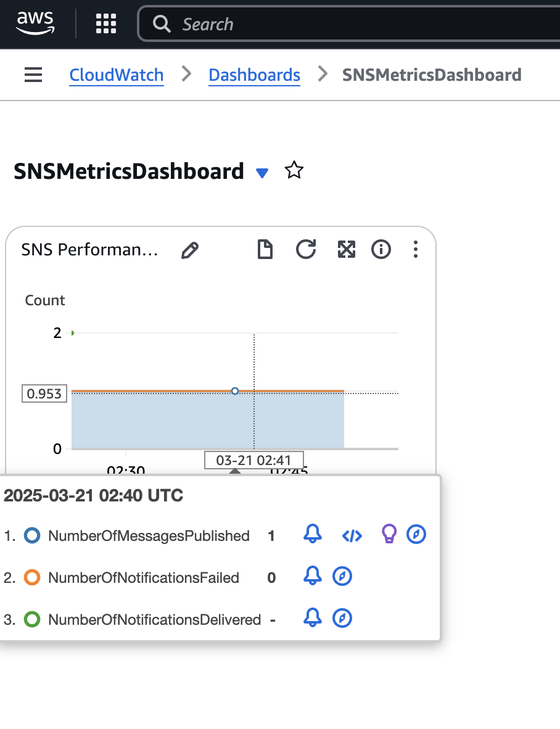The width and height of the screenshot is (560, 729).
Task: Create alarm bell for NumberOfNotificationsFailed
Action: pos(313,576)
